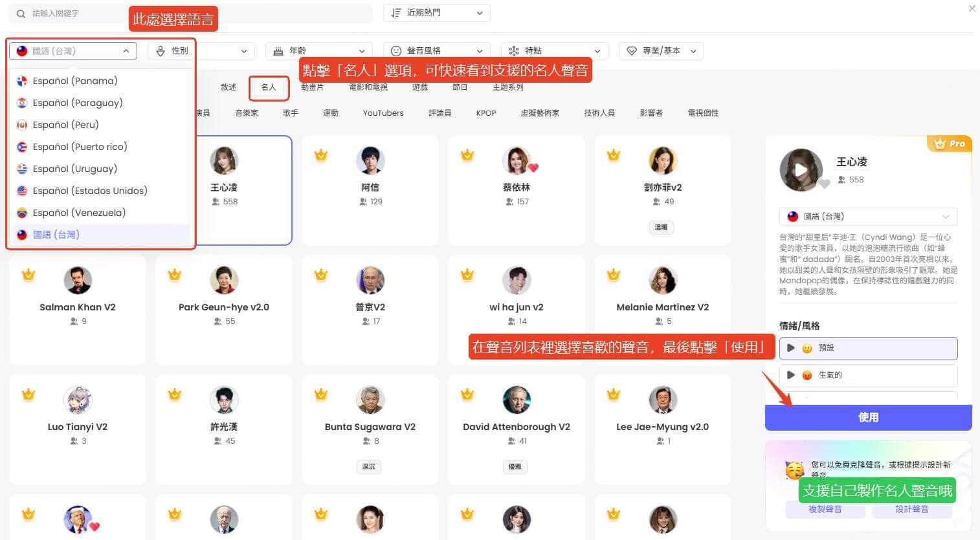Favorite 王心凌 with the heart icon

(824, 184)
